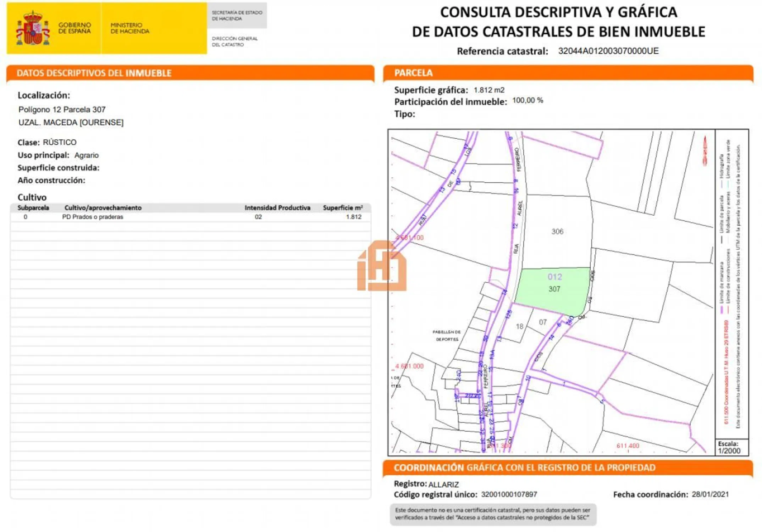This screenshot has width=762, height=532.
Task: Click the Coordinación Gráfica con el Registro header
Action: click(x=524, y=467)
